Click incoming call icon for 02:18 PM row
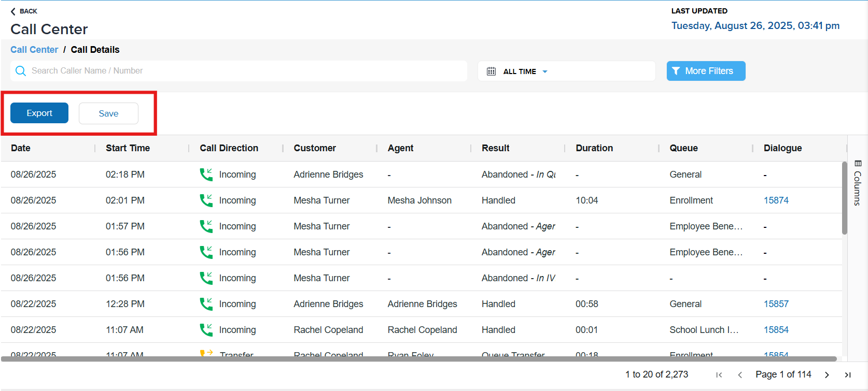The width and height of the screenshot is (868, 391). 206,175
